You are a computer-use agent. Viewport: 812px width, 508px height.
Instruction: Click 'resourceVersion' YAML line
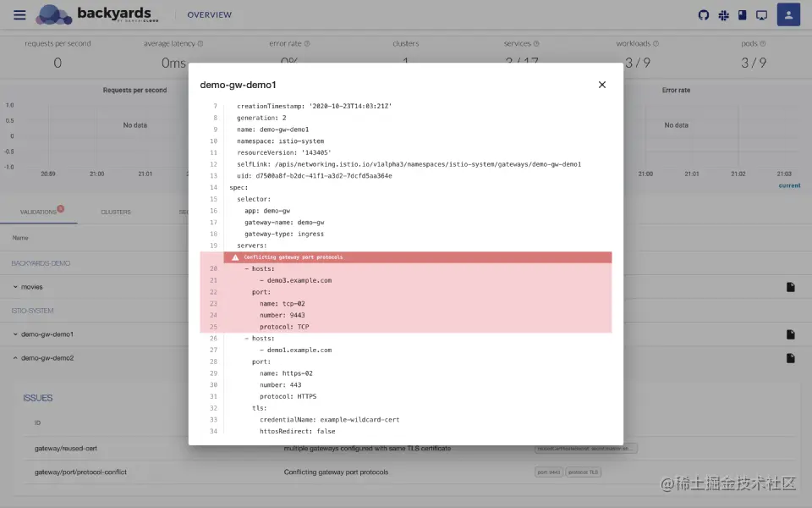click(x=284, y=152)
